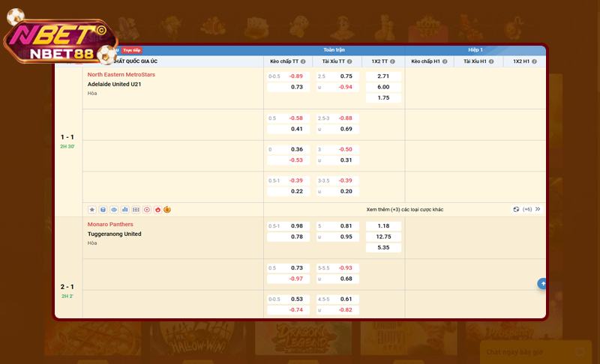Open the Monaro Panthers team link
Image resolution: width=600 pixels, height=364 pixels.
click(x=110, y=225)
